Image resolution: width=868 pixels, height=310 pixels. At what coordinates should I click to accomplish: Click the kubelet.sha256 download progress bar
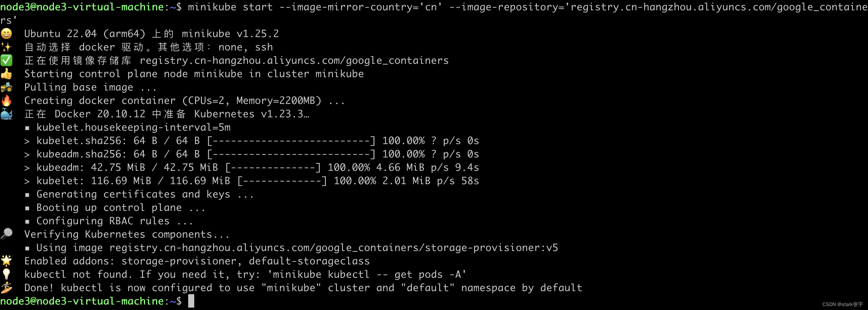click(x=291, y=141)
